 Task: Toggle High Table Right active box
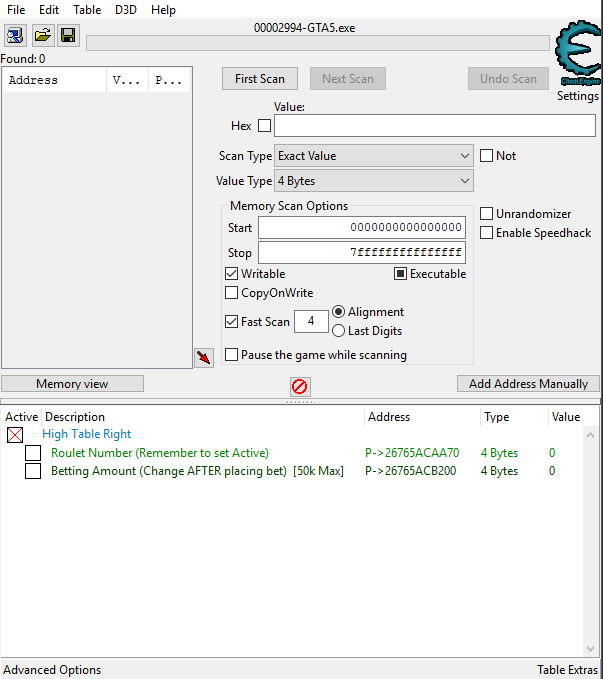(x=14, y=435)
